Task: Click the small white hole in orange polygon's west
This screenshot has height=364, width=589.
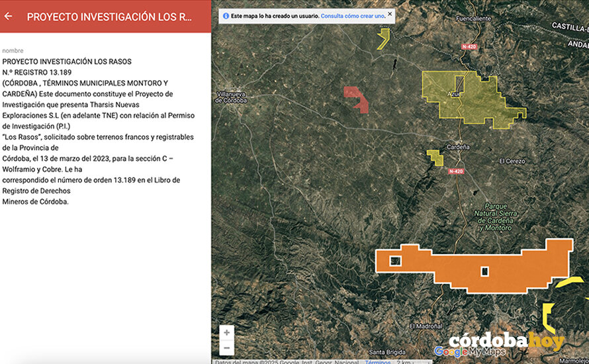Action: click(x=395, y=261)
